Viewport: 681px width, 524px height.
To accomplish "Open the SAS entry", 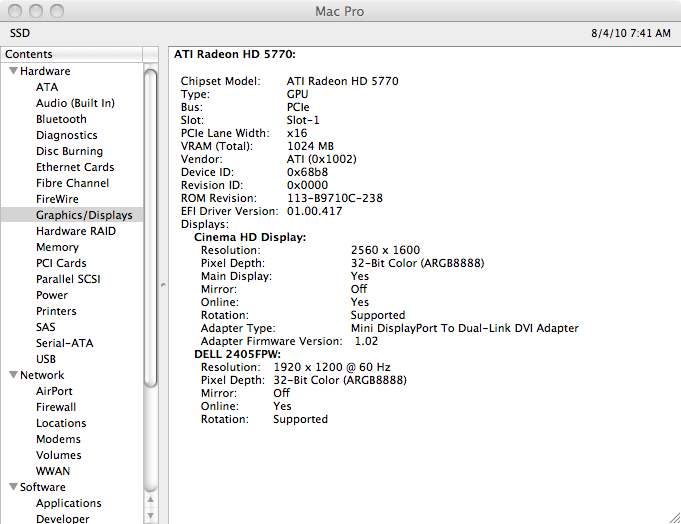I will click(x=46, y=327).
